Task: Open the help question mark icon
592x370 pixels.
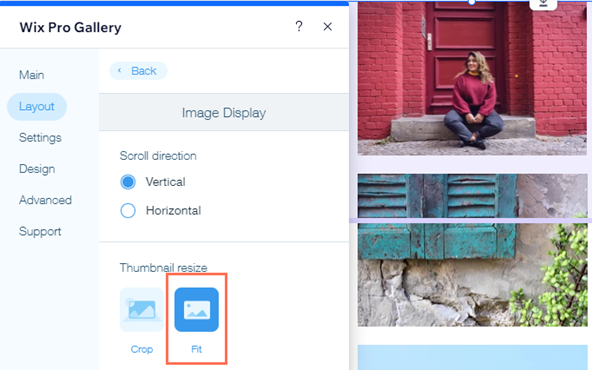Action: click(299, 26)
